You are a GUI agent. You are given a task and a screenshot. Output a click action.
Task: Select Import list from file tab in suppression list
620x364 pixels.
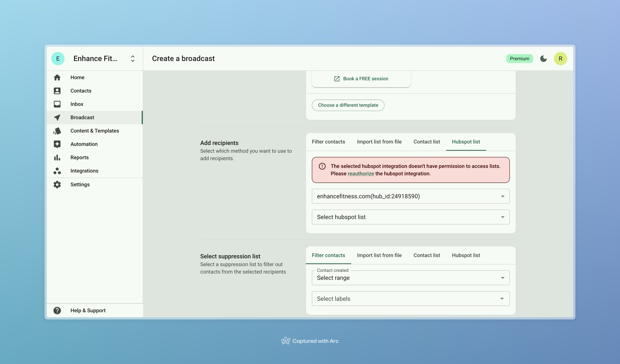pos(379,255)
